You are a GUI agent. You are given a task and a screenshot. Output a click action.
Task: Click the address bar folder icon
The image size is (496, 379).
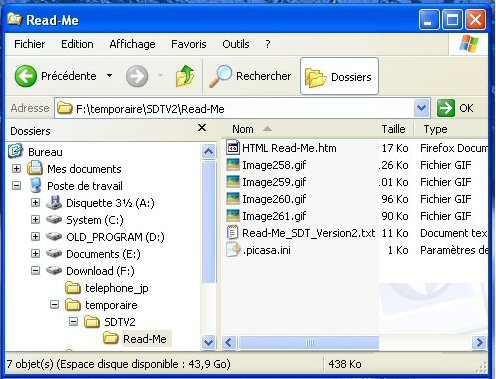pos(65,108)
